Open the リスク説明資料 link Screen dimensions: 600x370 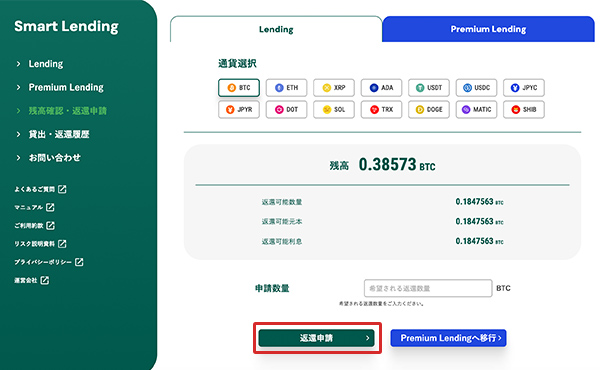(40, 244)
